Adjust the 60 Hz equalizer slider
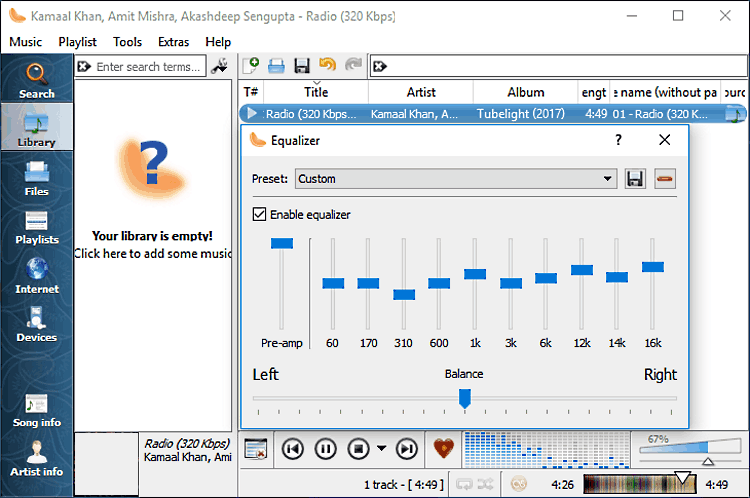This screenshot has height=498, width=750. (333, 283)
